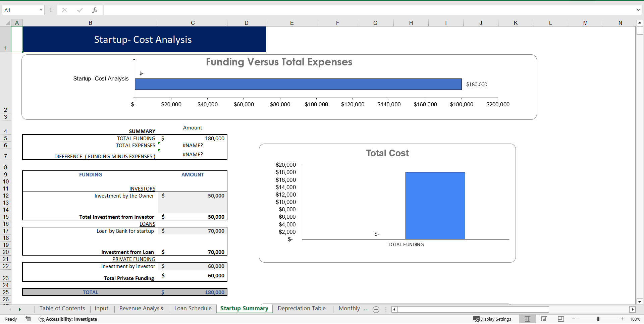Click the zoom out minus button
This screenshot has height=324, width=644.
[574, 319]
